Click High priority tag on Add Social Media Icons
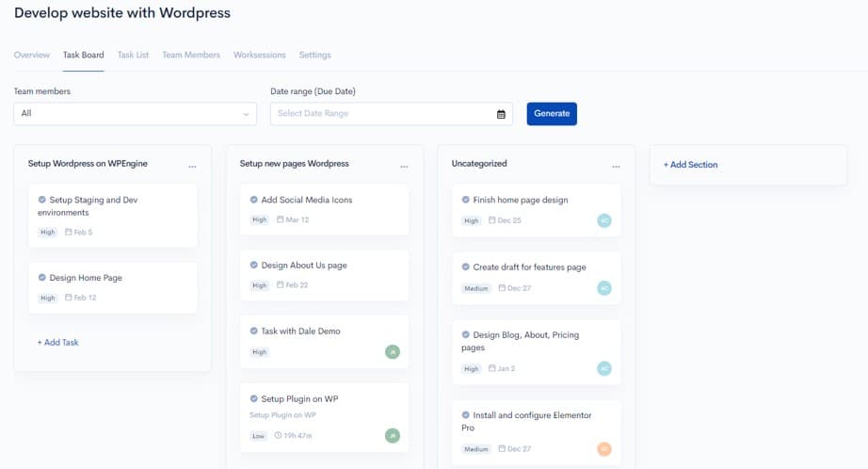 click(260, 219)
